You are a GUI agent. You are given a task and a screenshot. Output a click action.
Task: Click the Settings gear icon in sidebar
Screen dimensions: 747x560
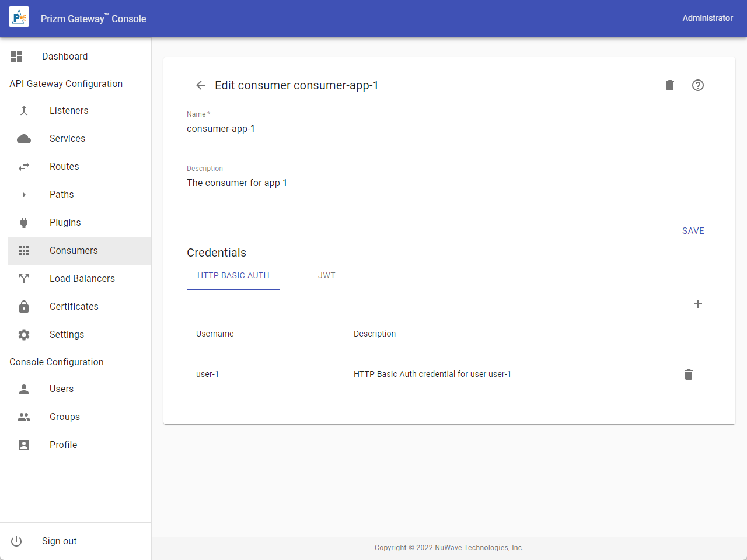coord(24,334)
